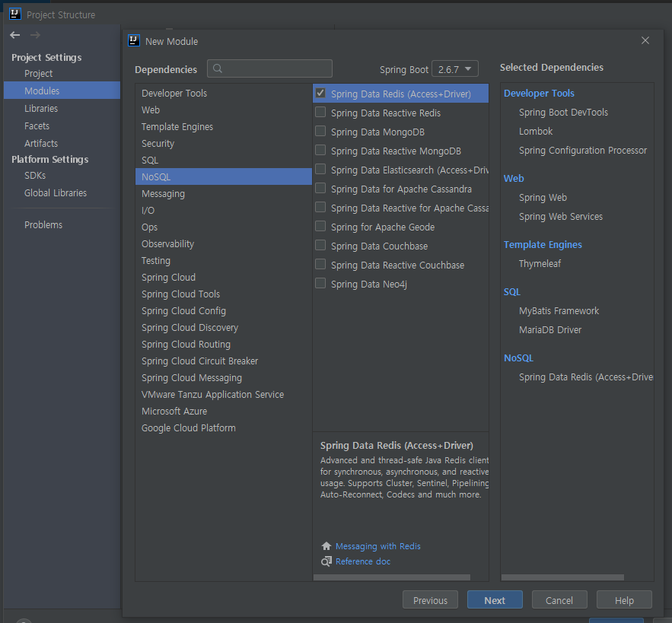The image size is (672, 623).
Task: Choose Spring Cloud Discovery category
Action: 223,327
